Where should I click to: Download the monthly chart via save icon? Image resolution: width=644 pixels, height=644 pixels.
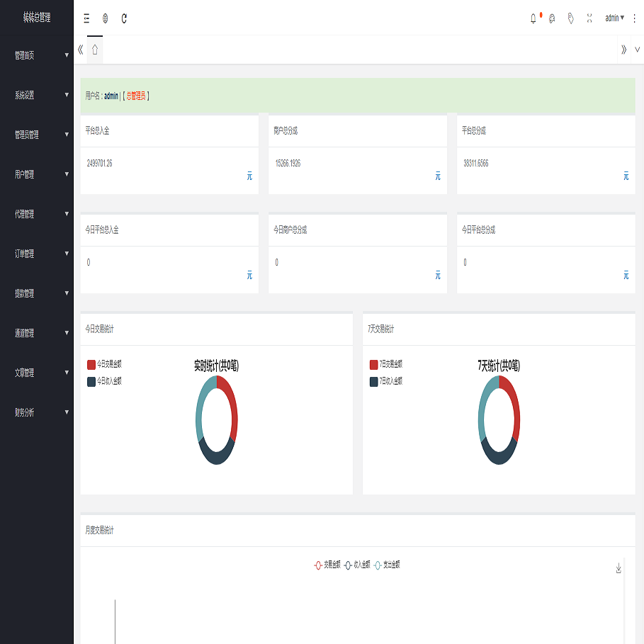tap(618, 568)
